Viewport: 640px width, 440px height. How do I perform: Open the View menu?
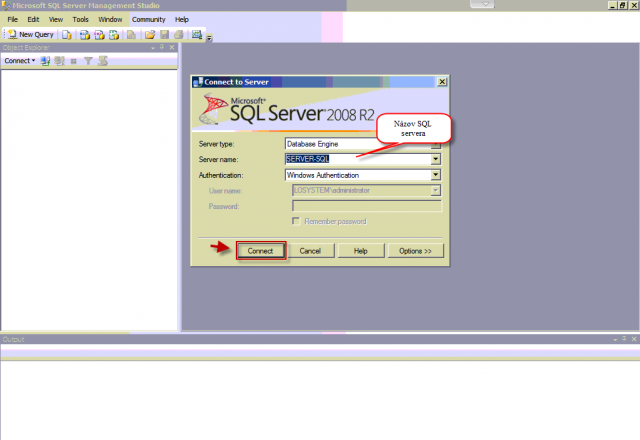56,19
